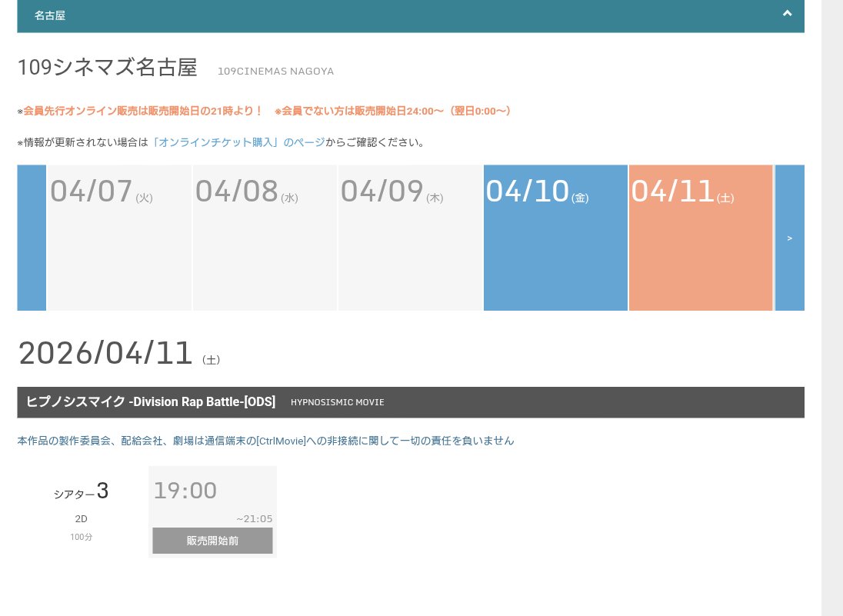Image resolution: width=843 pixels, height=616 pixels.
Task: Click the left arrow to see earlier dates
Action: coord(32,238)
